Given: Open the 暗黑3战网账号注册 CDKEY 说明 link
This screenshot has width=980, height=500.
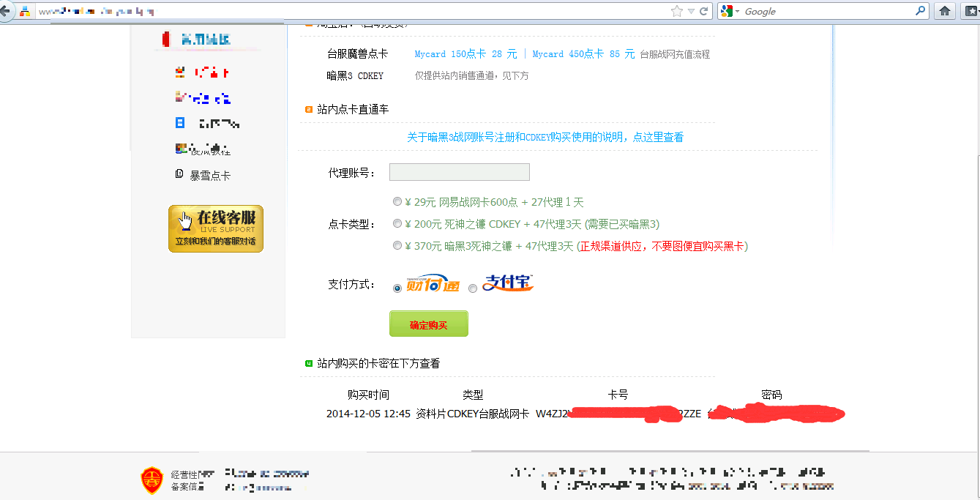Looking at the screenshot, I should click(x=545, y=137).
